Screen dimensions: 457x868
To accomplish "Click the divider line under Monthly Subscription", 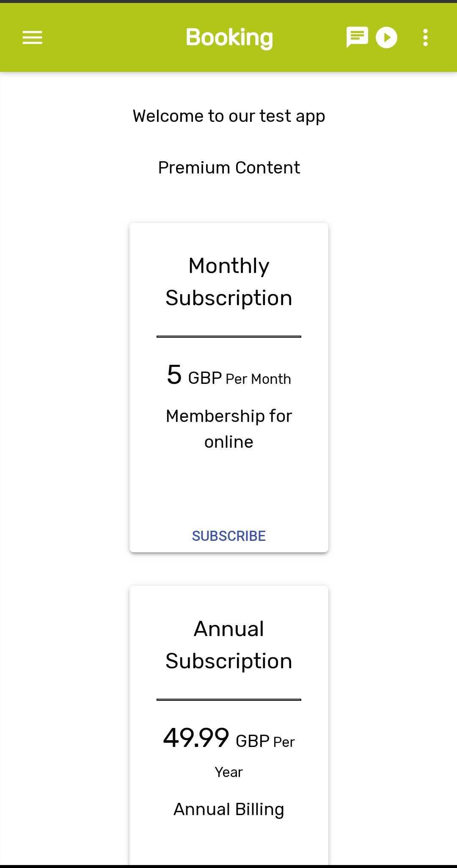I will pos(229,336).
